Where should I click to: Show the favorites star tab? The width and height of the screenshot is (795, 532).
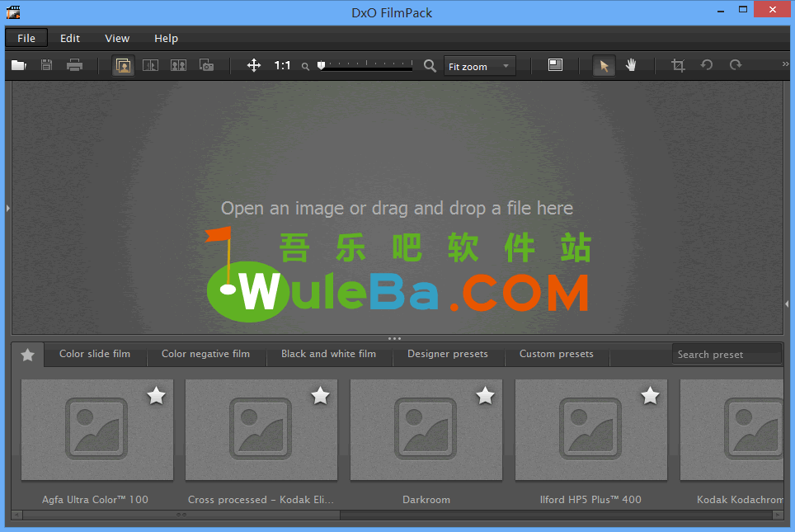[28, 355]
